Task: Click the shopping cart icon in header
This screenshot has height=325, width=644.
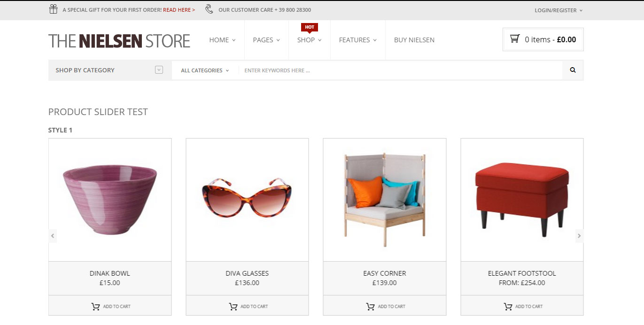Action: pyautogui.click(x=515, y=39)
